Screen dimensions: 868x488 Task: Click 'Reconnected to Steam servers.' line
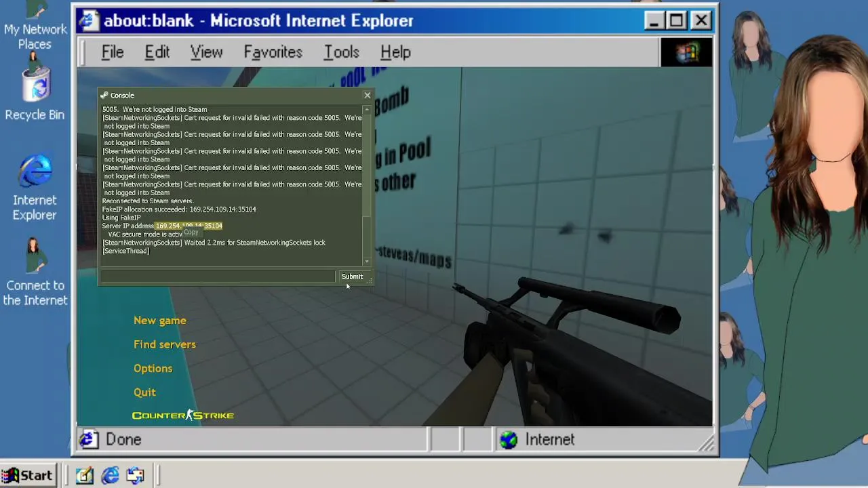coord(148,201)
